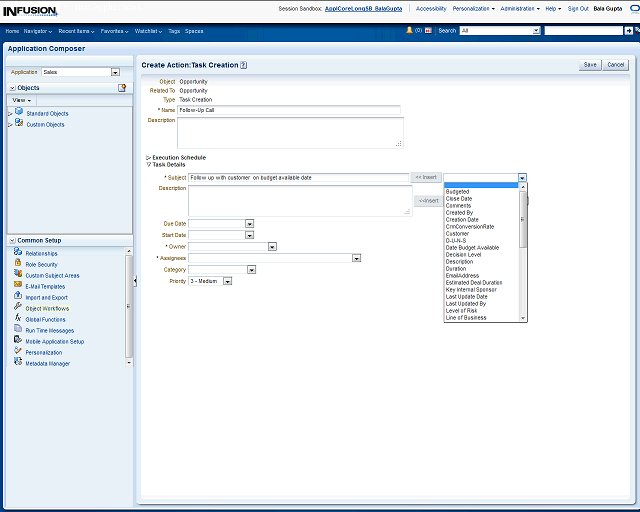Click the Subject text field
This screenshot has width=640, height=512.
(x=298, y=177)
